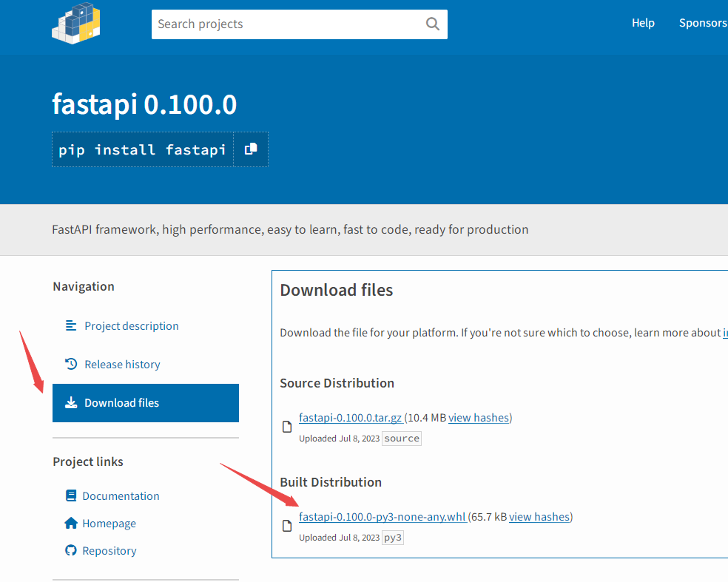The height and width of the screenshot is (582, 728).
Task: Click the Built Distribution heading
Action: coord(331,482)
